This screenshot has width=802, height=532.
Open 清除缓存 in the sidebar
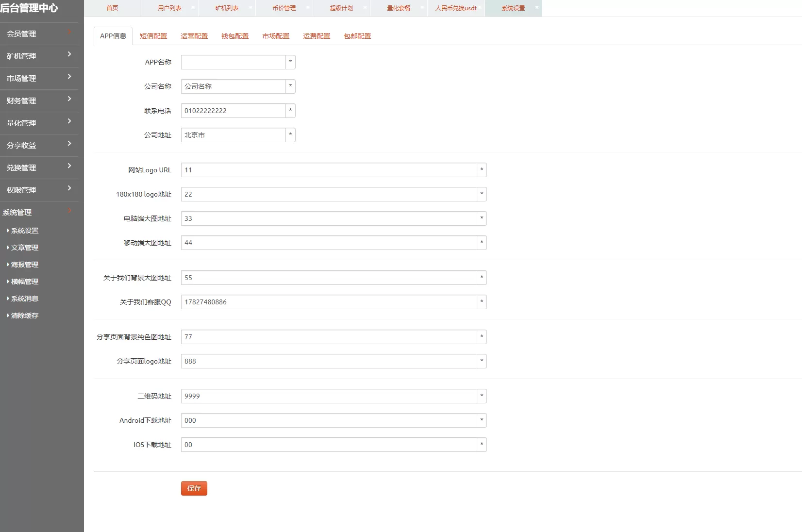pos(25,316)
